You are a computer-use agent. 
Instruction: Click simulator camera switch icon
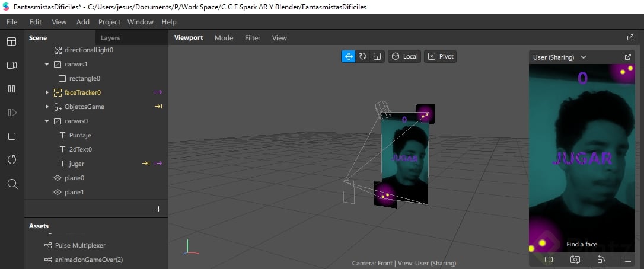575,260
